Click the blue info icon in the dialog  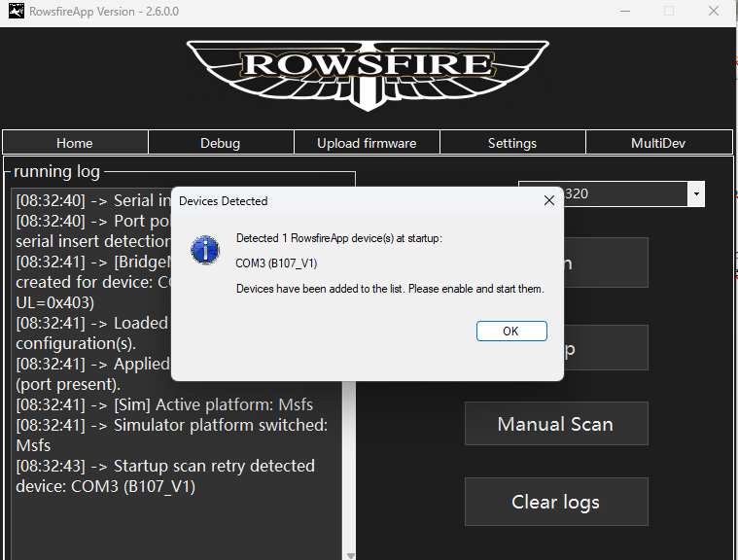tap(205, 250)
